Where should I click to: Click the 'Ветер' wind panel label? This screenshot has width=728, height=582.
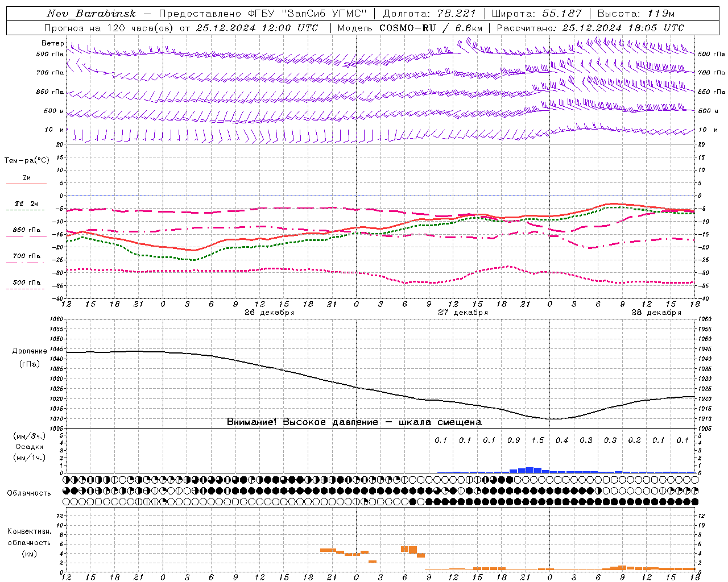tap(53, 43)
